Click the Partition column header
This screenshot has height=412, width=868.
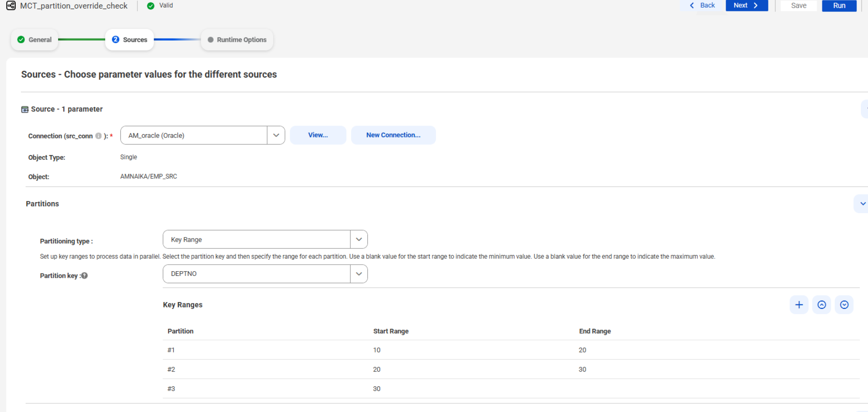pyautogui.click(x=180, y=331)
